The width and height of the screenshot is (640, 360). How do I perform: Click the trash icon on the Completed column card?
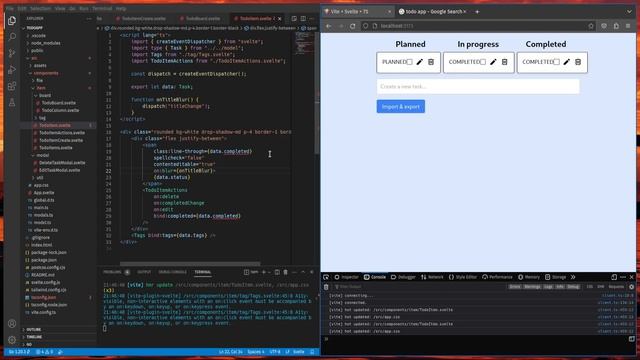(x=578, y=62)
